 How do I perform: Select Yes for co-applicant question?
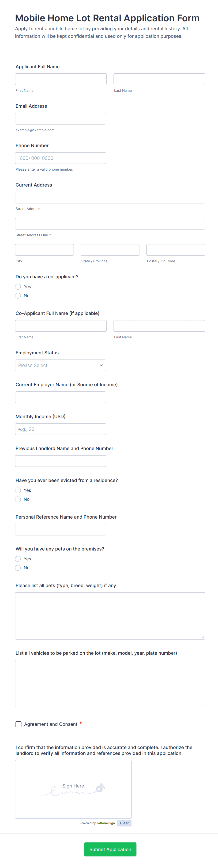pos(18,287)
